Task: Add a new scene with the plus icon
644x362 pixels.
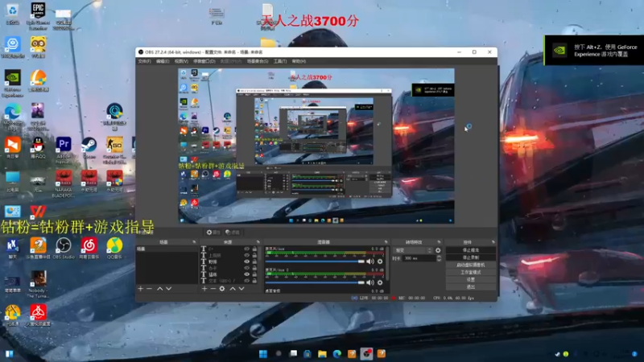Action: pos(140,289)
